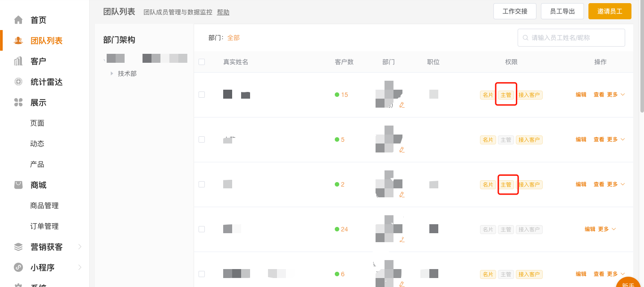This screenshot has width=644, height=287.
Task: Click the 邀请员工 button
Action: (x=609, y=12)
